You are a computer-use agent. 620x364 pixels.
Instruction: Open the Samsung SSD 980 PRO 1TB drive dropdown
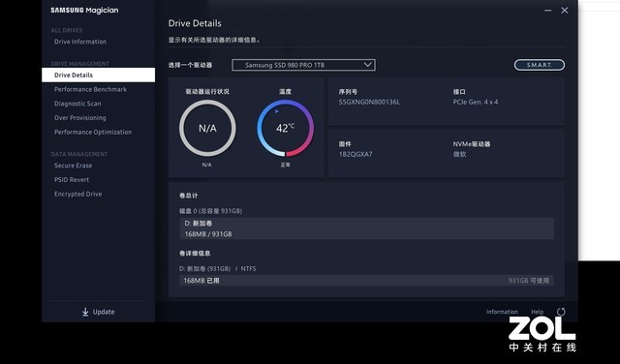click(x=303, y=65)
